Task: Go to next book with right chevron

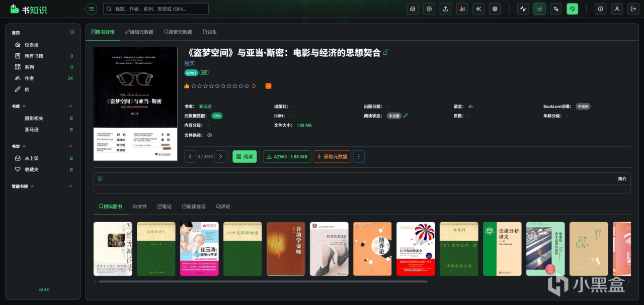Action: click(220, 156)
